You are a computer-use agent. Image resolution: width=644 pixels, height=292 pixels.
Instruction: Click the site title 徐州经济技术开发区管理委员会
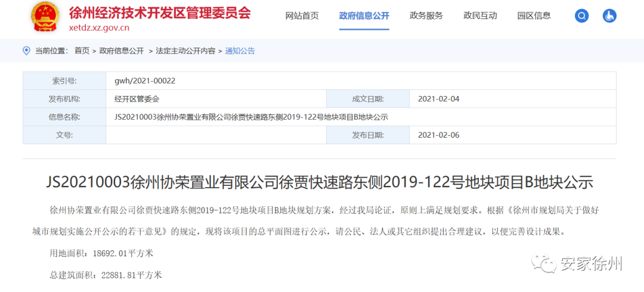click(x=159, y=13)
